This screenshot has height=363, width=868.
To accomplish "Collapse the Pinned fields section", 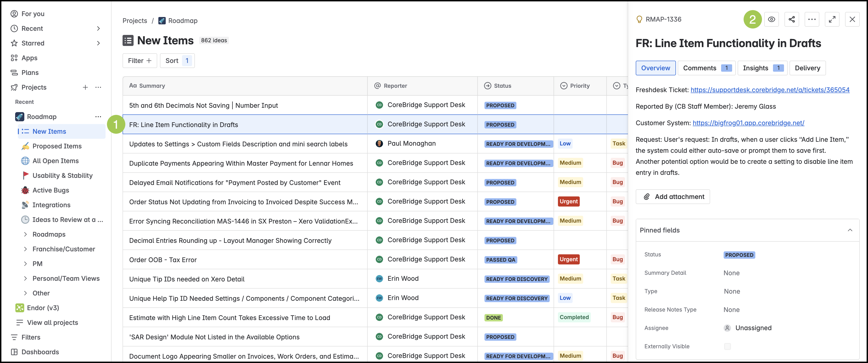I will click(x=850, y=230).
